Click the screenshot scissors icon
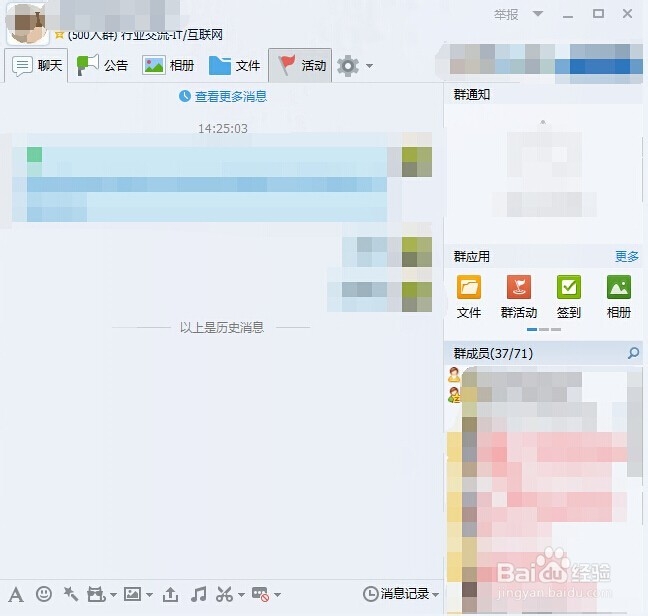The image size is (648, 616). point(224,595)
